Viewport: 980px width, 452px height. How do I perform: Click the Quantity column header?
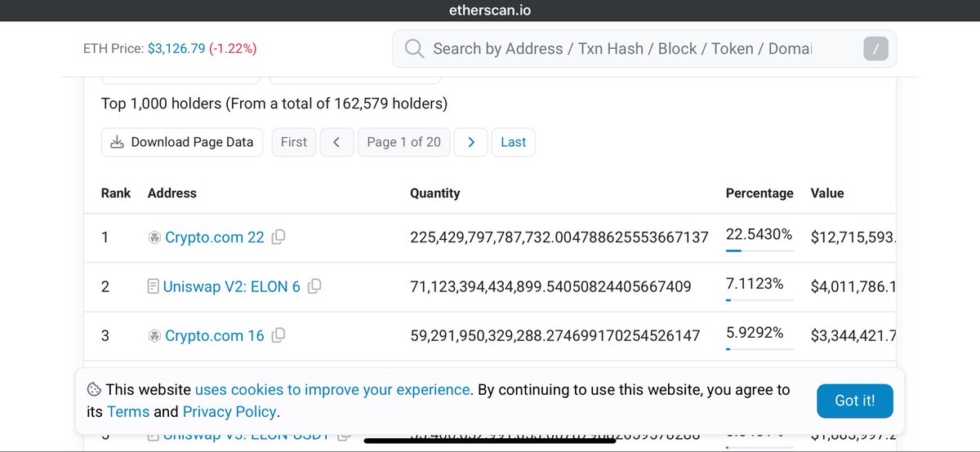point(435,193)
